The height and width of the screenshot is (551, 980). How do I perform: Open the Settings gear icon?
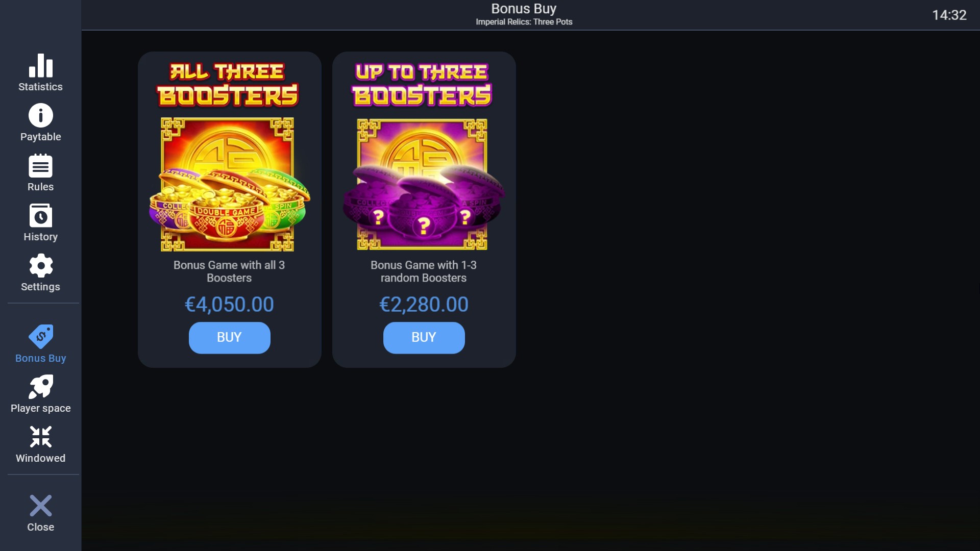[41, 265]
